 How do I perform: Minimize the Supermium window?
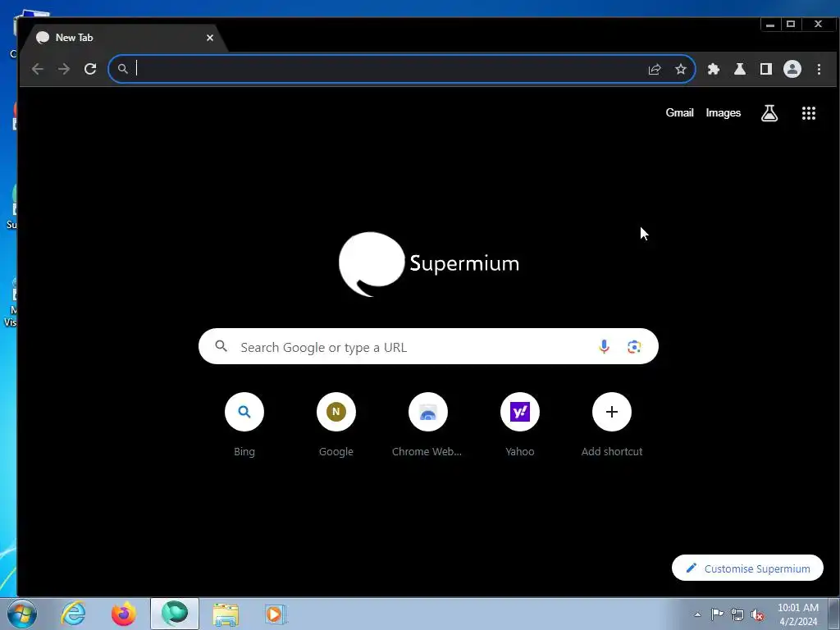(x=770, y=24)
